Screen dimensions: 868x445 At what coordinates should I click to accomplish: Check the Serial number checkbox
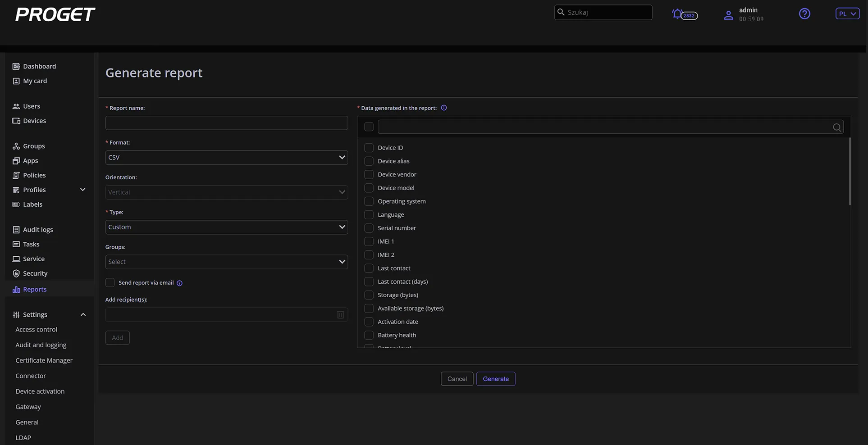(369, 228)
